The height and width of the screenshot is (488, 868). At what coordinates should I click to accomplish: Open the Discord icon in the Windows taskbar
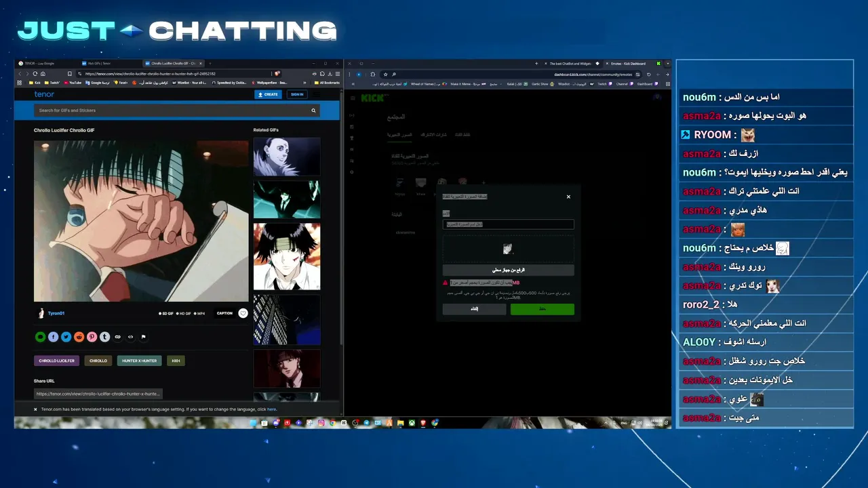[x=276, y=423]
